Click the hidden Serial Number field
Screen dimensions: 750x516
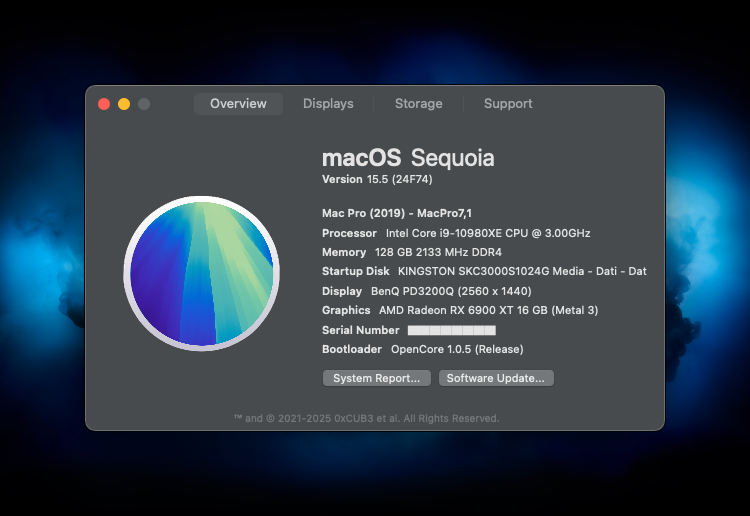pos(452,330)
